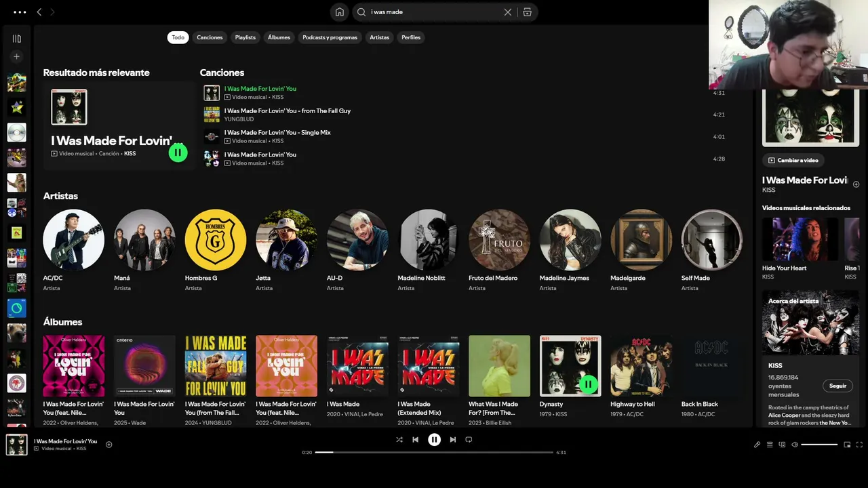Go back with the left arrow
This screenshot has width=868, height=488.
tap(39, 12)
